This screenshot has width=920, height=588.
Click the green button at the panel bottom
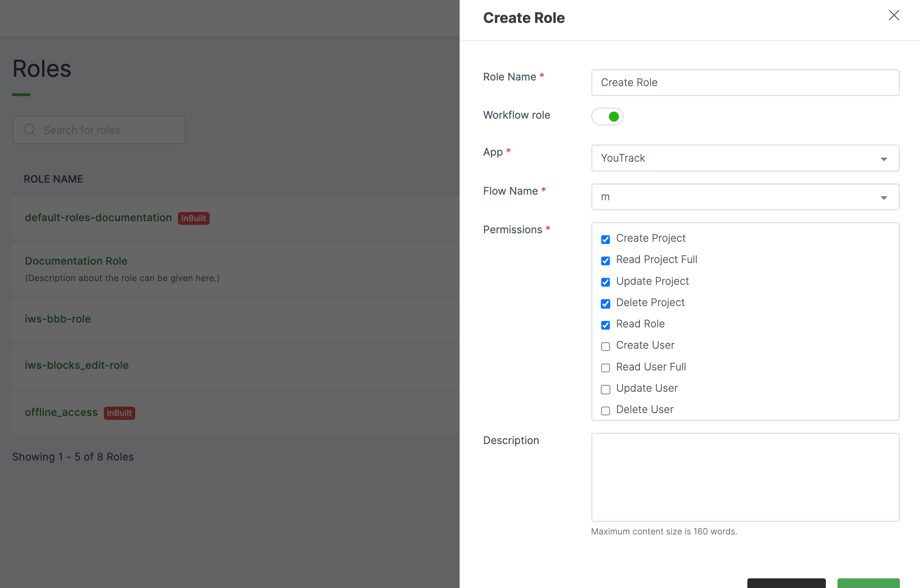(x=868, y=583)
